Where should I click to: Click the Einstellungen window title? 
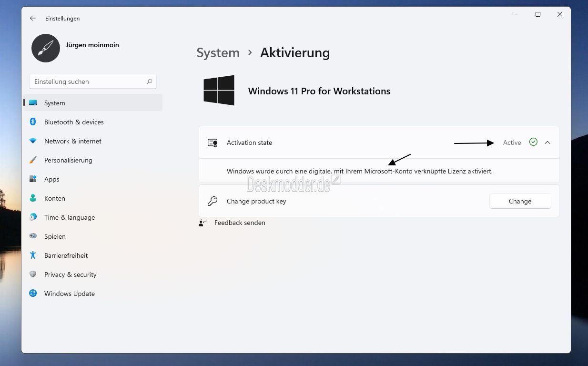[x=62, y=19]
